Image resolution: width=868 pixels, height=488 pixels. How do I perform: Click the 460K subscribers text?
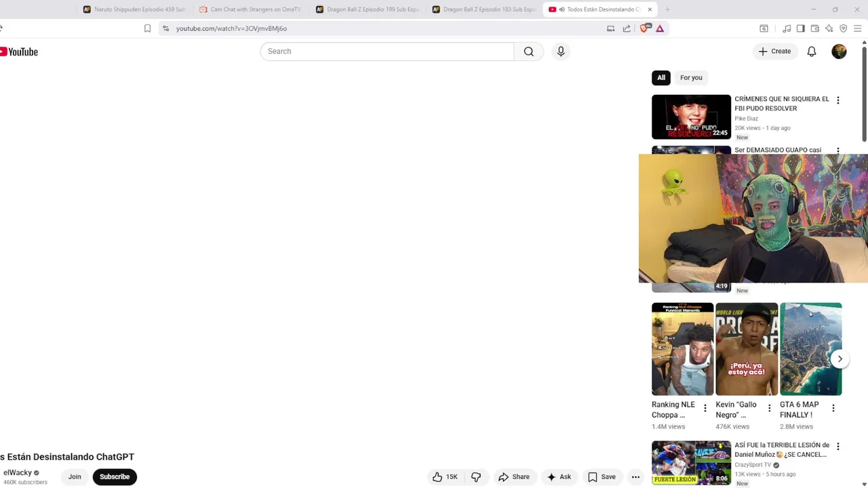coord(25,483)
